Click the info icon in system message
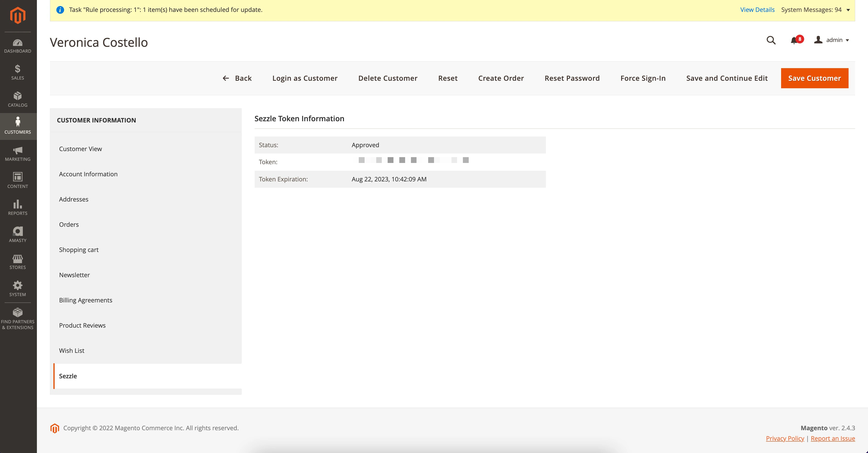The image size is (868, 453). tap(60, 10)
